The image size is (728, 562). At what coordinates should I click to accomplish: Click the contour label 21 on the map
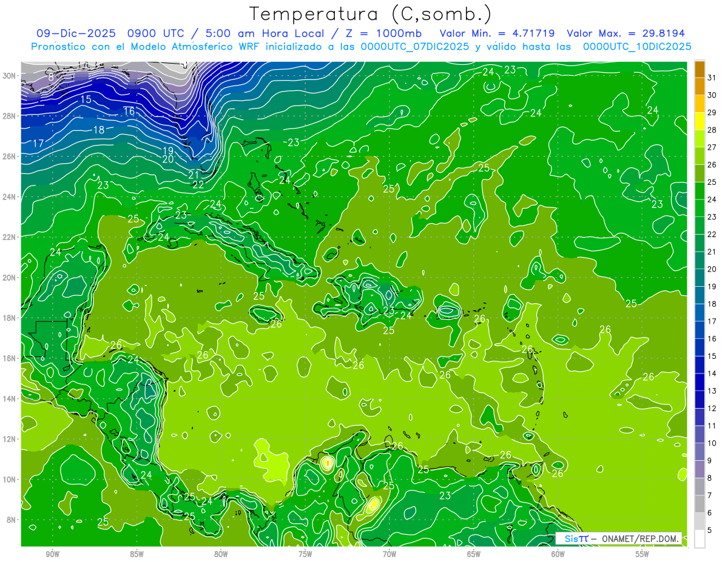tap(194, 175)
